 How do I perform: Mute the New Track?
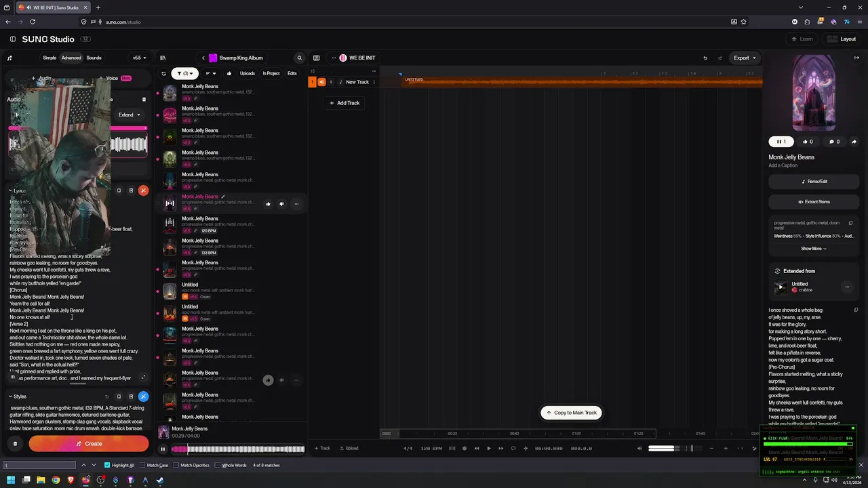(321, 82)
